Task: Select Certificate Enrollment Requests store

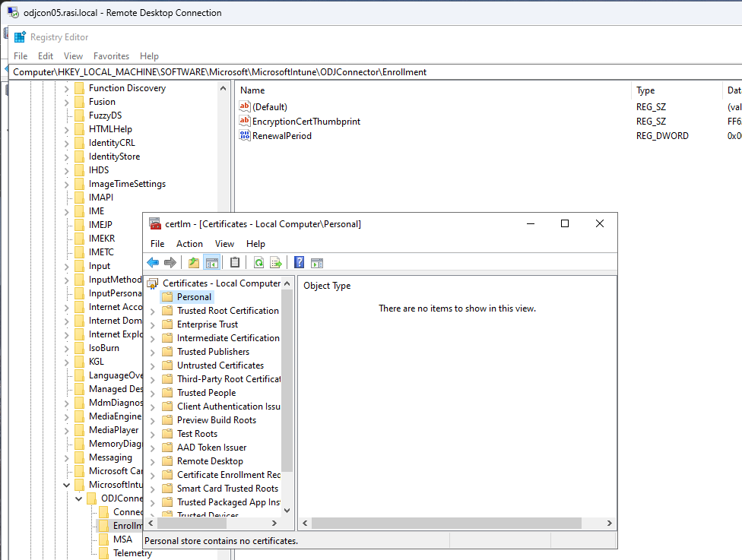Action: pyautogui.click(x=229, y=475)
